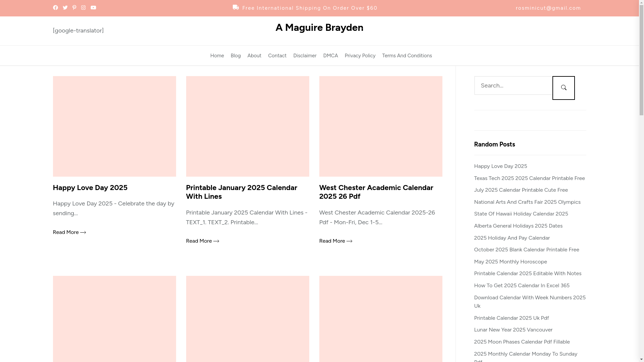Viewport: 644px width, 362px height.
Task: Open sidebar link Happy Love Day 2025
Action: pos(500,166)
